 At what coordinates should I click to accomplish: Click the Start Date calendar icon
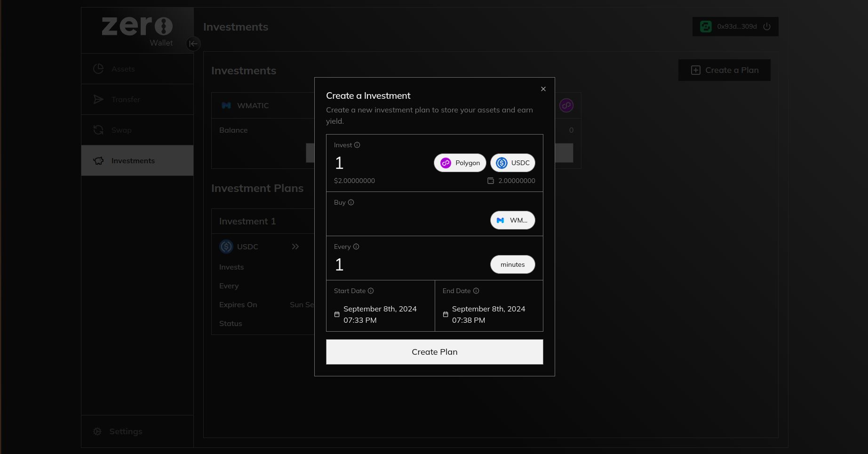[x=337, y=314]
